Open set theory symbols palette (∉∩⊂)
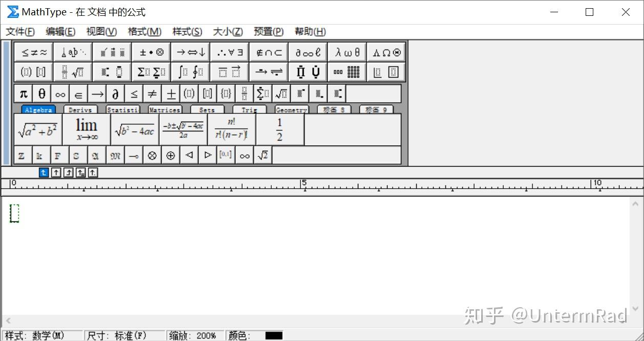The height and width of the screenshot is (341, 644). click(269, 52)
